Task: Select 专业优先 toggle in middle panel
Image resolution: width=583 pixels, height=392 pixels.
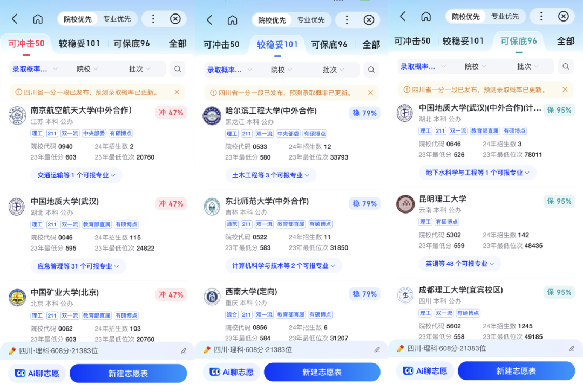Action: click(311, 20)
